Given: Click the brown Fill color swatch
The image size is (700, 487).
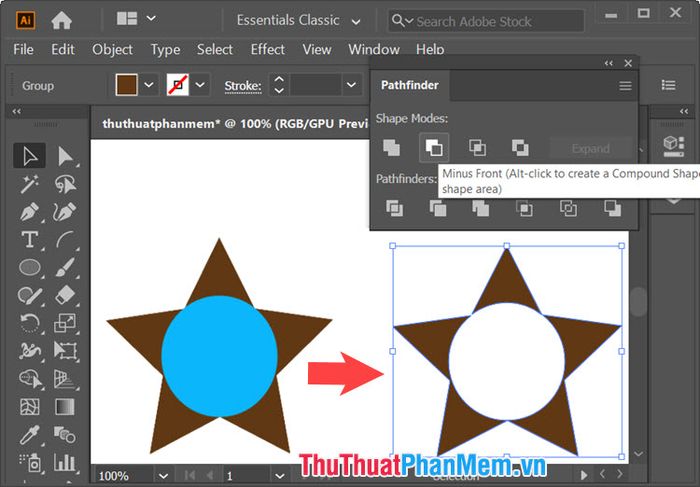Looking at the screenshot, I should coord(126,84).
